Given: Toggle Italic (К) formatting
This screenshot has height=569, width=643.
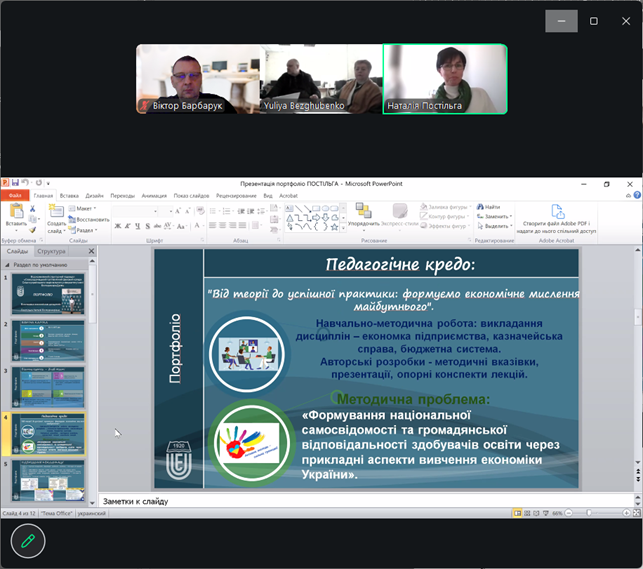Looking at the screenshot, I should pyautogui.click(x=128, y=226).
